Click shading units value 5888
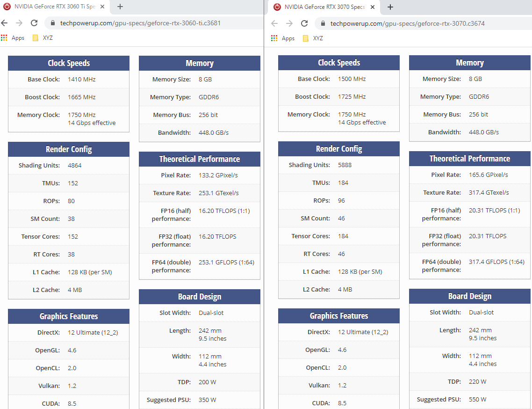 click(x=345, y=165)
